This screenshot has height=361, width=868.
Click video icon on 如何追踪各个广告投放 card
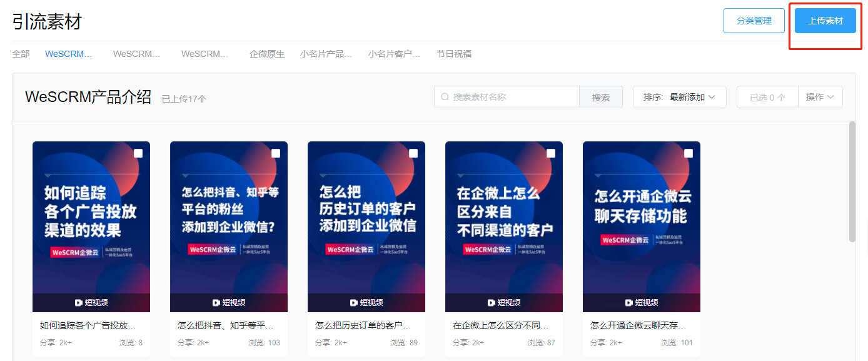[x=79, y=302]
